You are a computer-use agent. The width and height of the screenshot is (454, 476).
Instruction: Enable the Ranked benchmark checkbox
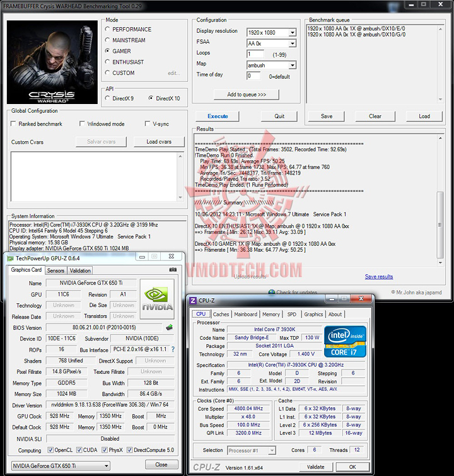tap(13, 124)
